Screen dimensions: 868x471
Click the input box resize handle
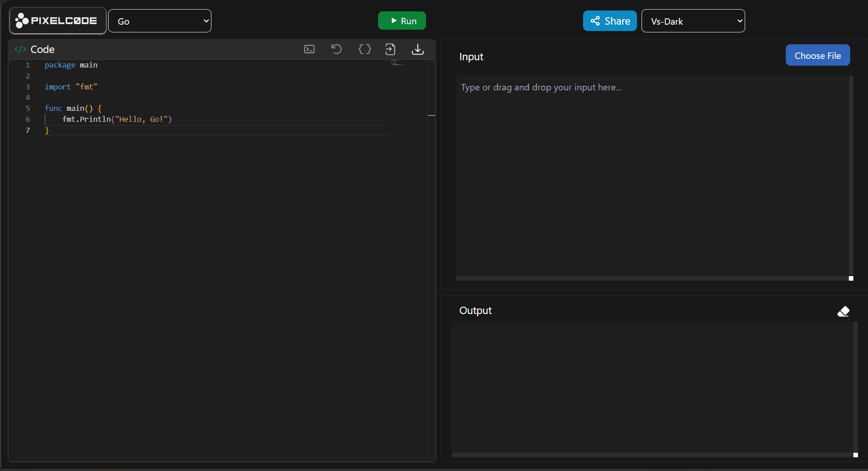point(851,278)
